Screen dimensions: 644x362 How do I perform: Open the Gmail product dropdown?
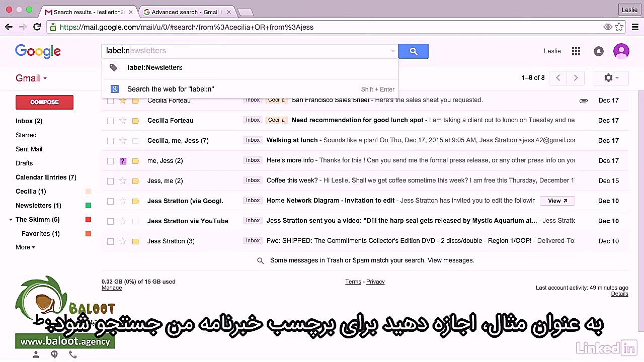(x=31, y=78)
